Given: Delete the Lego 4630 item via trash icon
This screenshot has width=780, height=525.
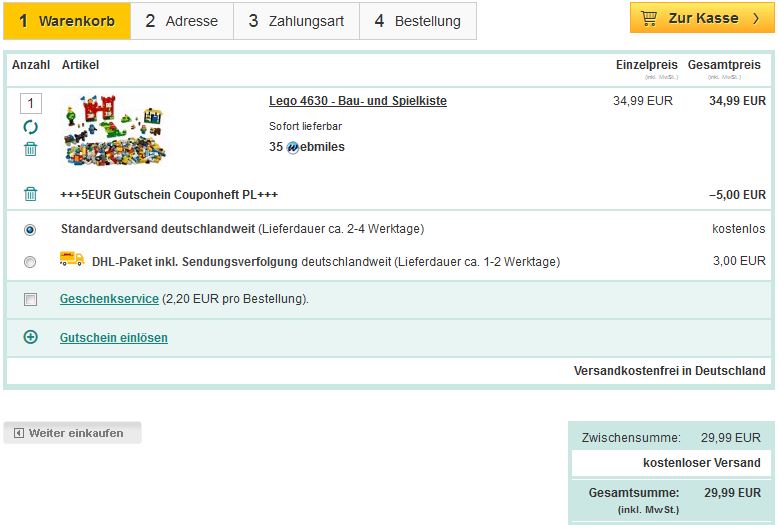Looking at the screenshot, I should (x=31, y=149).
